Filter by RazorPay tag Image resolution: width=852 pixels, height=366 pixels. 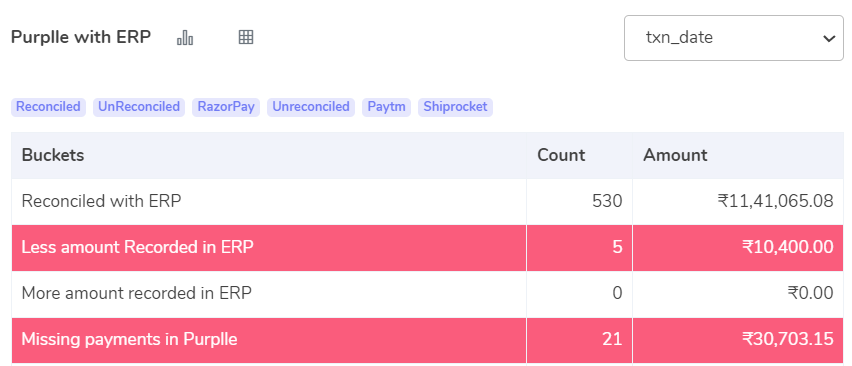tap(226, 107)
